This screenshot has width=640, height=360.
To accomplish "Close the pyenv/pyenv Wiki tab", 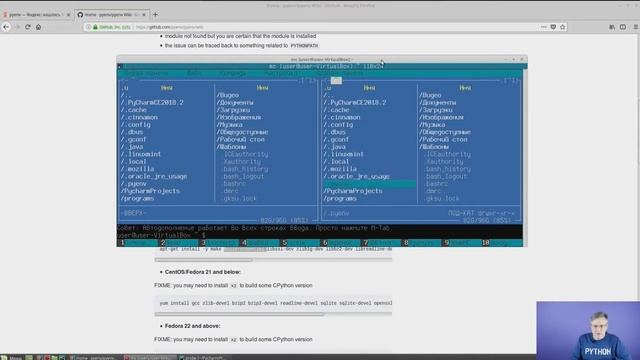I will (144, 15).
